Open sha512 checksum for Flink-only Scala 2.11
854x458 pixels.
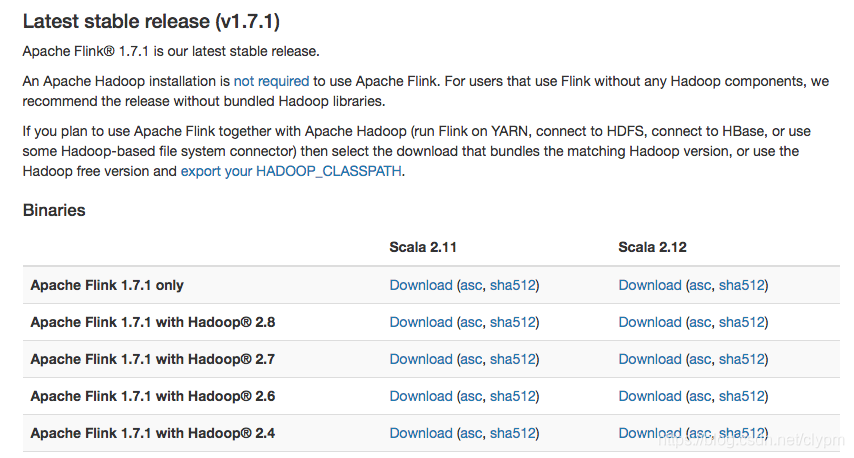[x=512, y=285]
